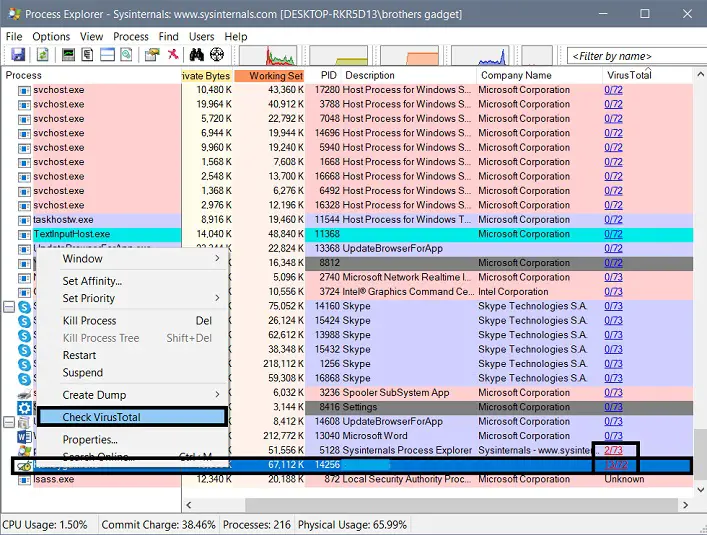Open the View menu
Viewport: 707px width, 535px height.
[92, 37]
